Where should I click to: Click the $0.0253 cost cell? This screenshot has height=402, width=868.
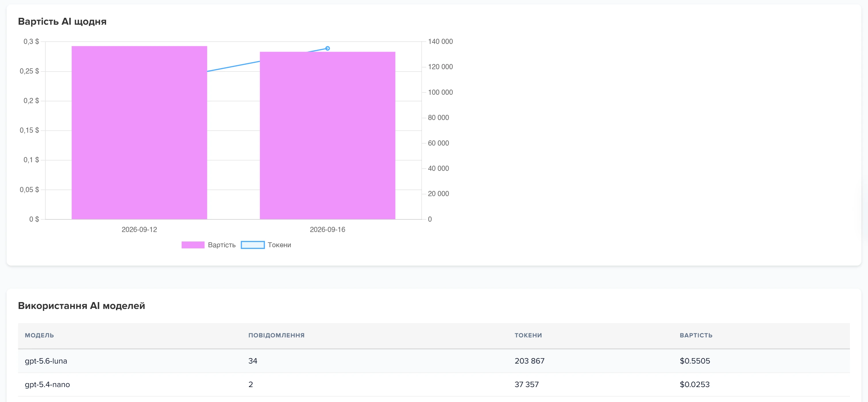click(695, 384)
